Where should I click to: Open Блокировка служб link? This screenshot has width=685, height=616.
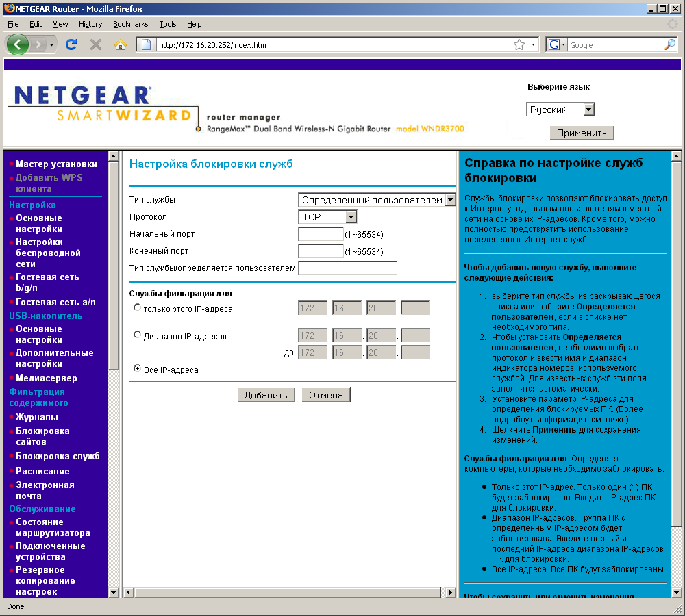click(58, 457)
